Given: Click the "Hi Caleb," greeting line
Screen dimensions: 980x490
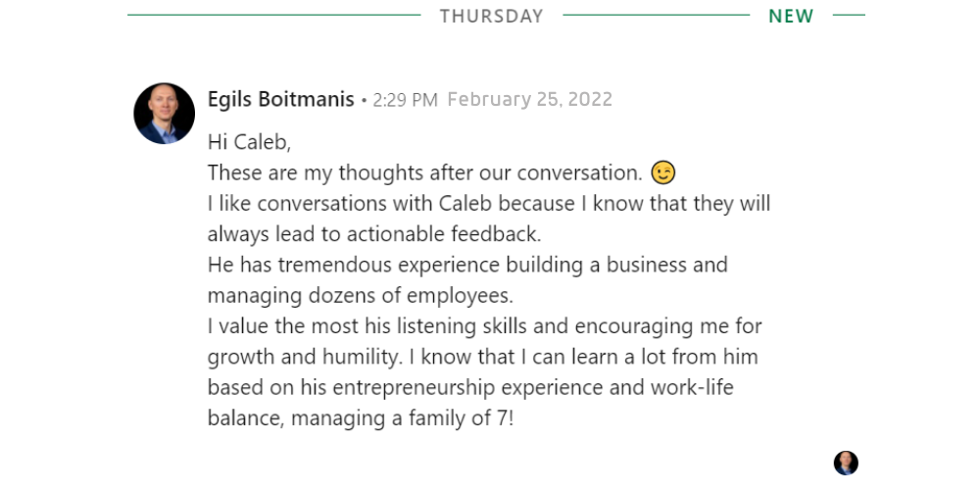Looking at the screenshot, I should click(x=250, y=142).
